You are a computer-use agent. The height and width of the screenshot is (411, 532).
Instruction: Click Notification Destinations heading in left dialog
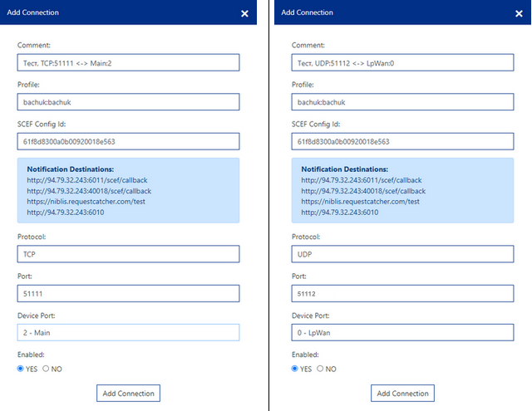[x=71, y=169]
